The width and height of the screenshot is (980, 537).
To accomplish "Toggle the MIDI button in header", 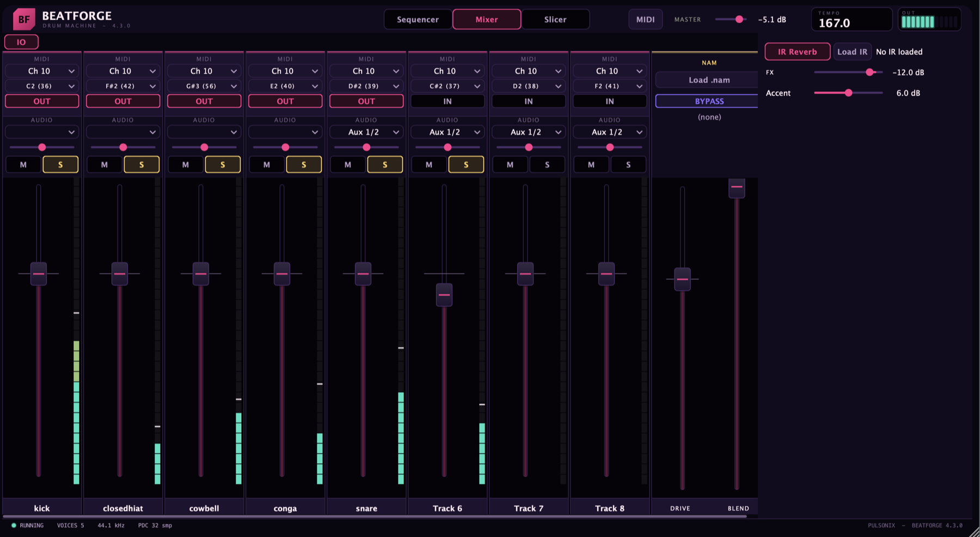I will pyautogui.click(x=645, y=19).
